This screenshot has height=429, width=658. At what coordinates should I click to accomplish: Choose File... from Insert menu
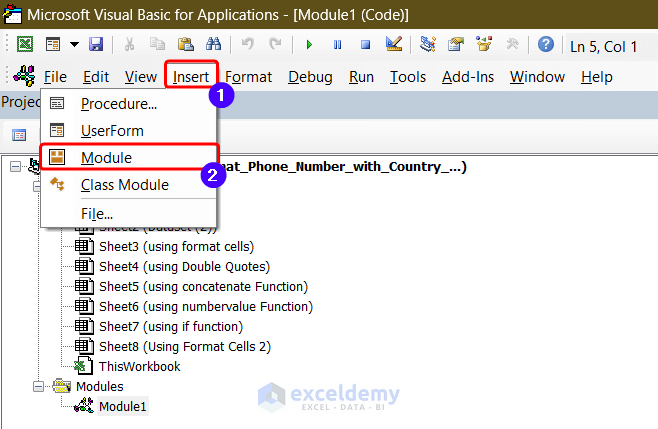pos(128,214)
